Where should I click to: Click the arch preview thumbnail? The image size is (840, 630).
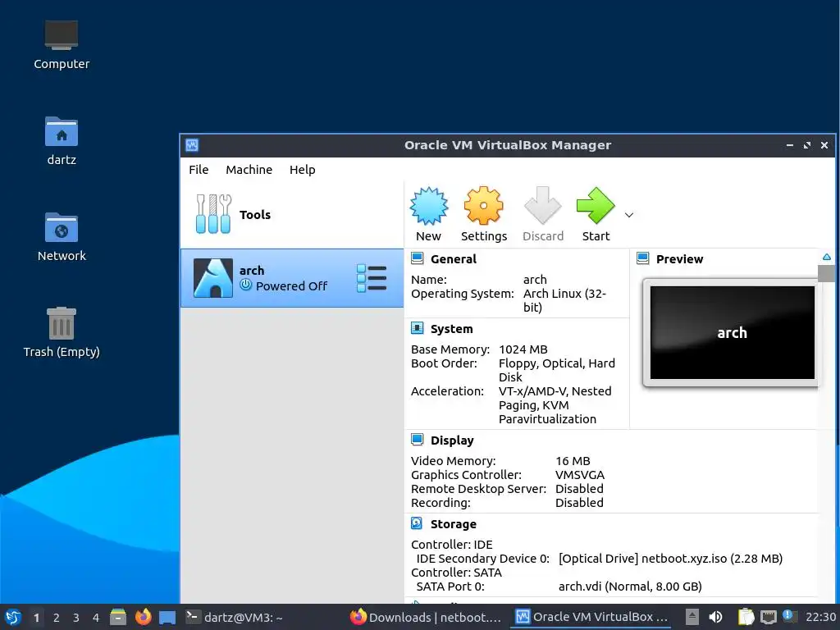click(732, 333)
